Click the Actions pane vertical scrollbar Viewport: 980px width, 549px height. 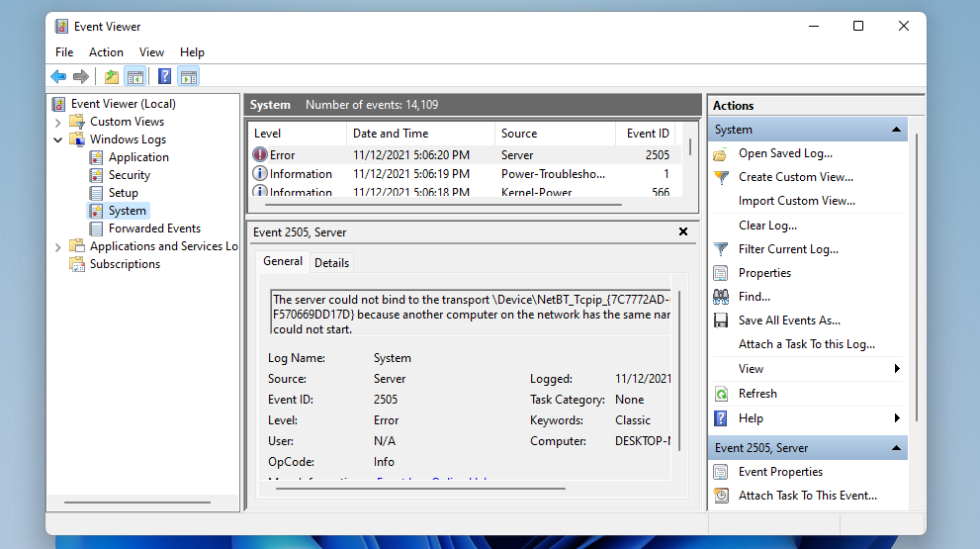point(917,277)
